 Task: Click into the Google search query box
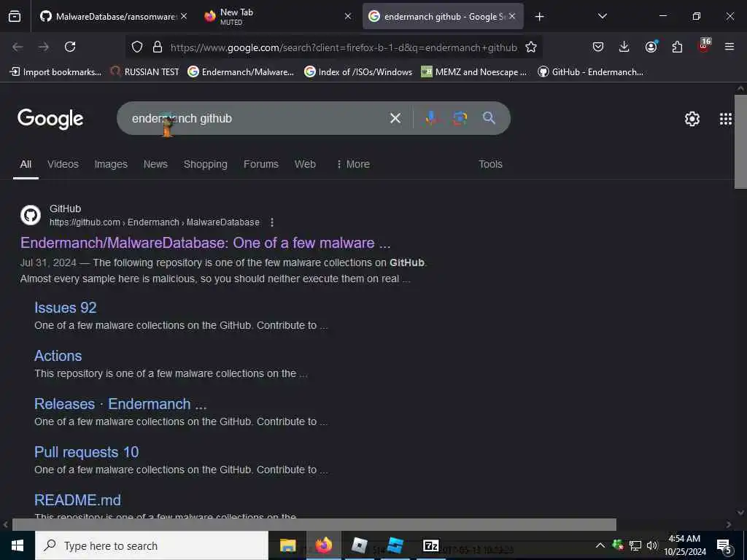pyautogui.click(x=258, y=118)
